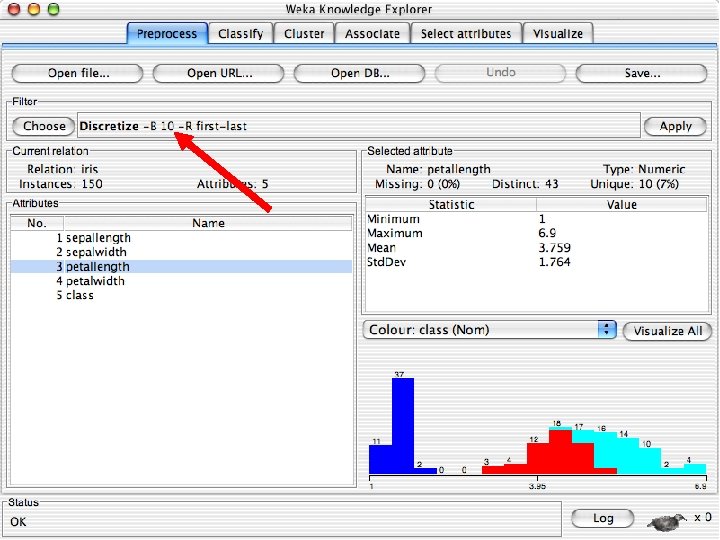Select the petalwidth attribute row
Screen dimensions: 720x540
[181, 281]
